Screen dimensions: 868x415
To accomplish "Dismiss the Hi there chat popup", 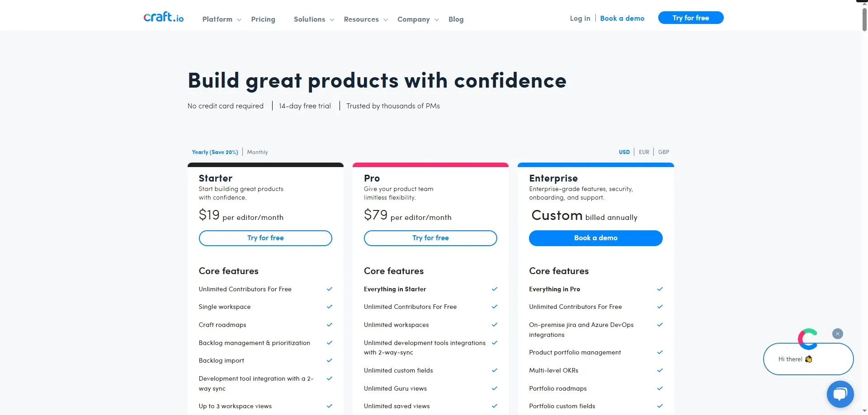I will [838, 334].
